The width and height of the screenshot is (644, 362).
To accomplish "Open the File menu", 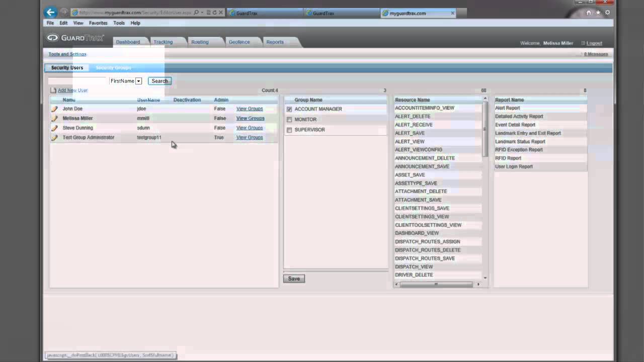I will [x=50, y=23].
